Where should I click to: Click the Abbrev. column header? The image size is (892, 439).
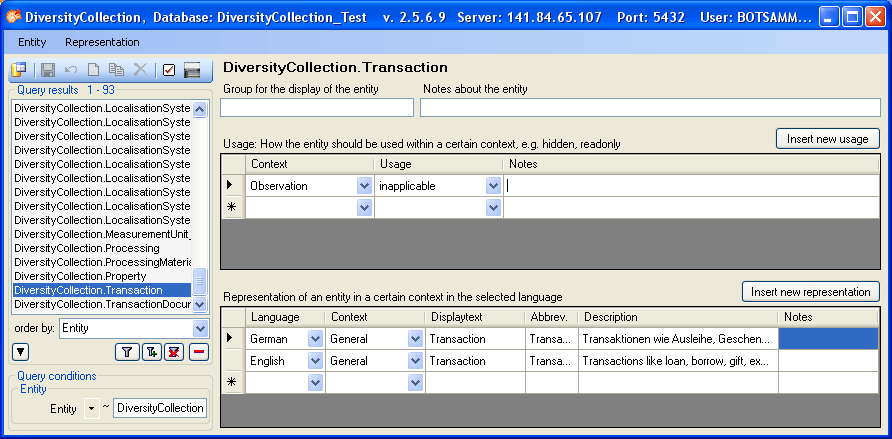(552, 317)
